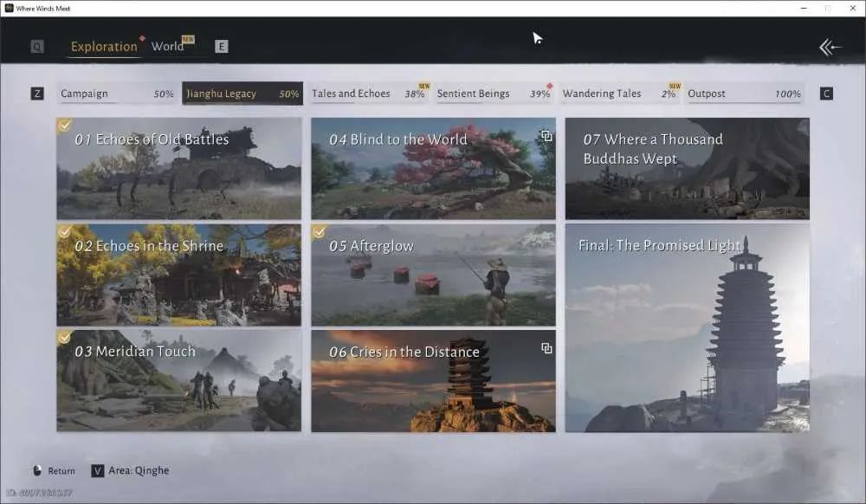Switch to the World tab
Image resolution: width=866 pixels, height=504 pixels.
click(x=167, y=47)
